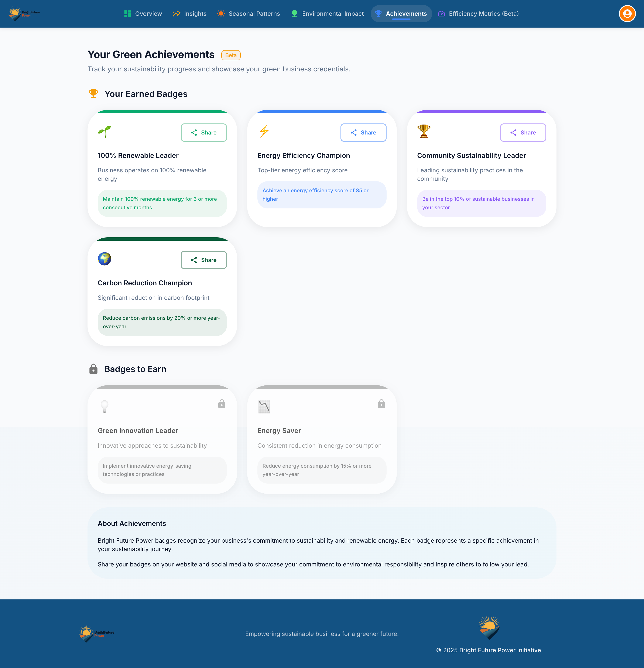The height and width of the screenshot is (668, 644).
Task: Go to Seasonal Patterns tab
Action: tap(248, 14)
